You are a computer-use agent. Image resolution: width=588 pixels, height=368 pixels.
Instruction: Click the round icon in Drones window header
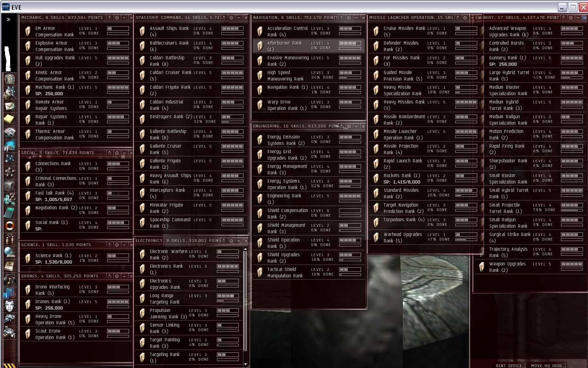pos(117,276)
